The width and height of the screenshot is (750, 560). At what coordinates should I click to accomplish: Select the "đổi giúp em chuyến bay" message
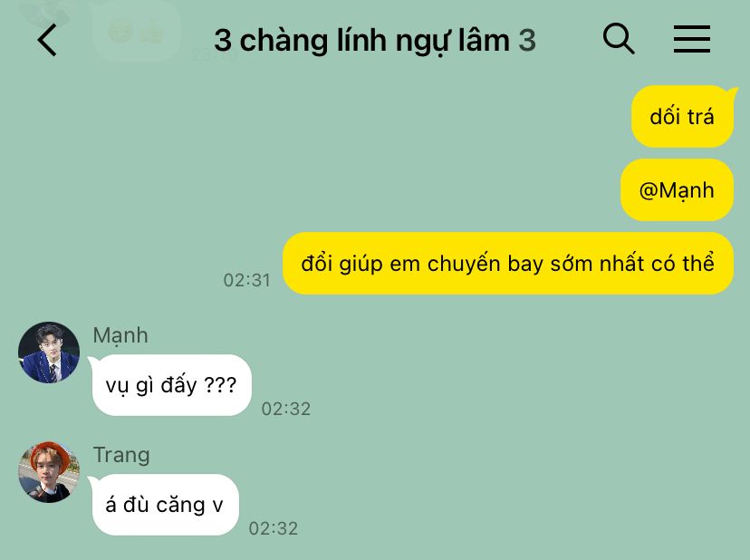click(508, 264)
